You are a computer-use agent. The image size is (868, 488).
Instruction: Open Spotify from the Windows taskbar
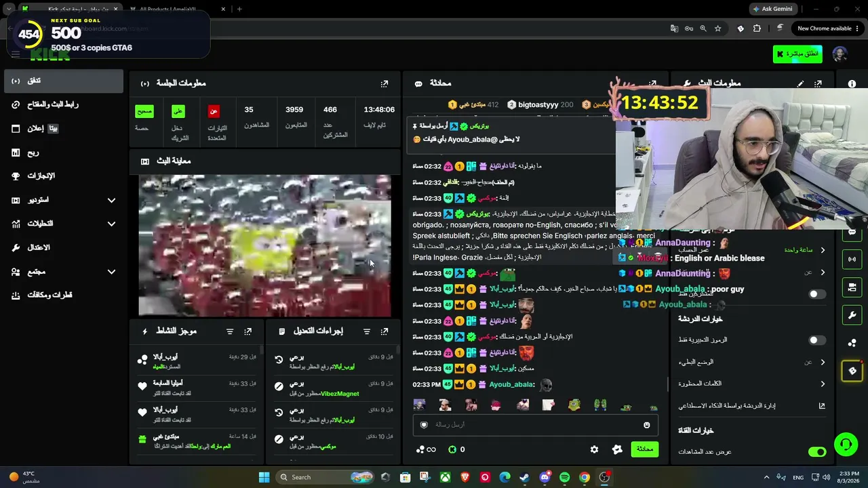[565, 477]
